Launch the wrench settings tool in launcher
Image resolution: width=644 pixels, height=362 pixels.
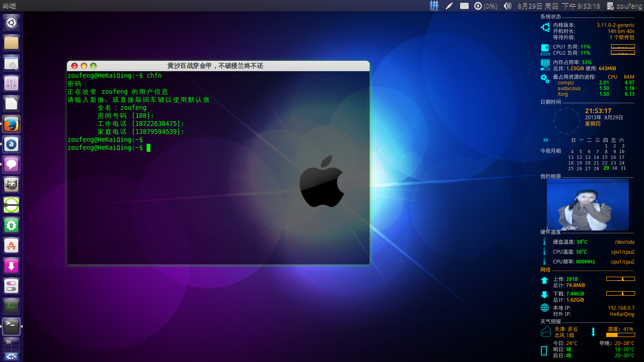tap(11, 63)
